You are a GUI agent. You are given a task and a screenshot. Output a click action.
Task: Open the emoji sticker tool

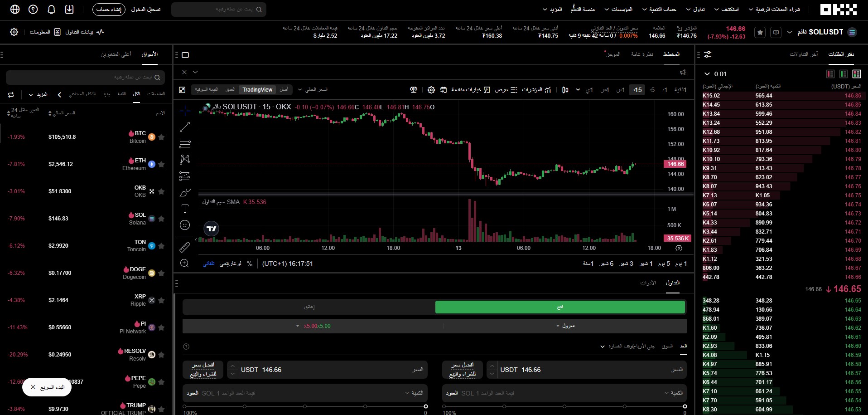point(185,225)
